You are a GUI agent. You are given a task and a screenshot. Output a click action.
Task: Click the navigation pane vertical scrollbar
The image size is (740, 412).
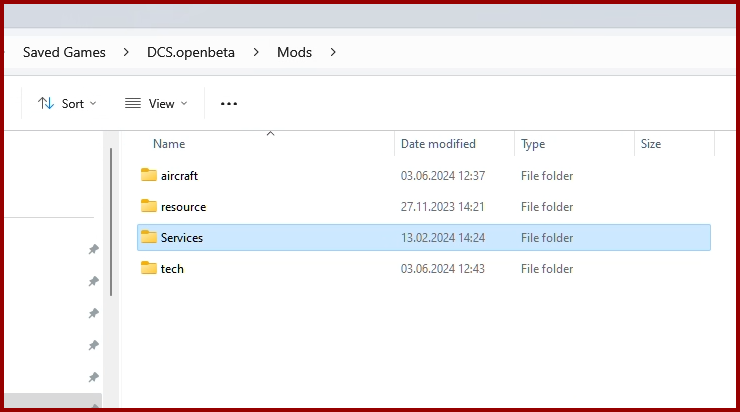pyautogui.click(x=111, y=222)
